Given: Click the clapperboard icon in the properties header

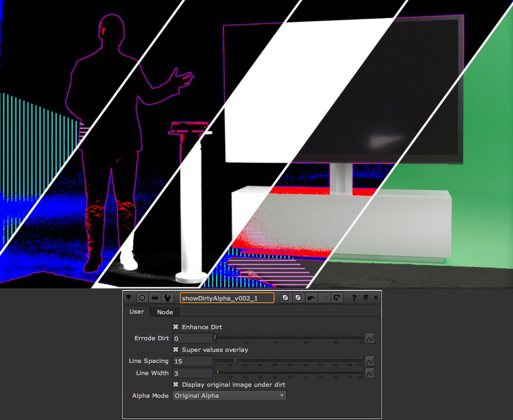Looking at the screenshot, I should click(x=154, y=298).
